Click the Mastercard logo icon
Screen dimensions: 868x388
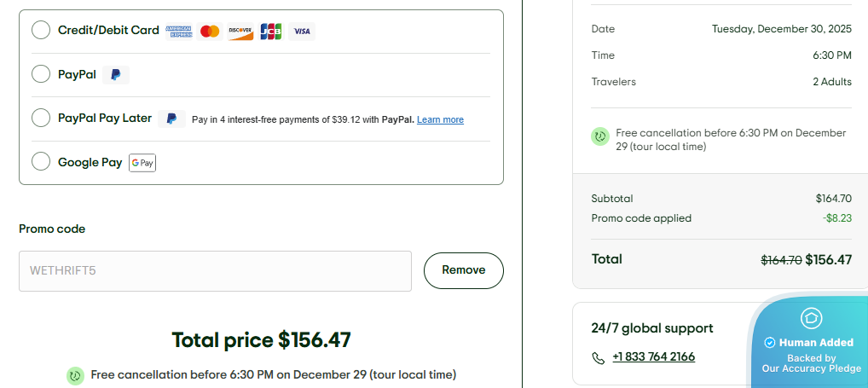click(209, 32)
